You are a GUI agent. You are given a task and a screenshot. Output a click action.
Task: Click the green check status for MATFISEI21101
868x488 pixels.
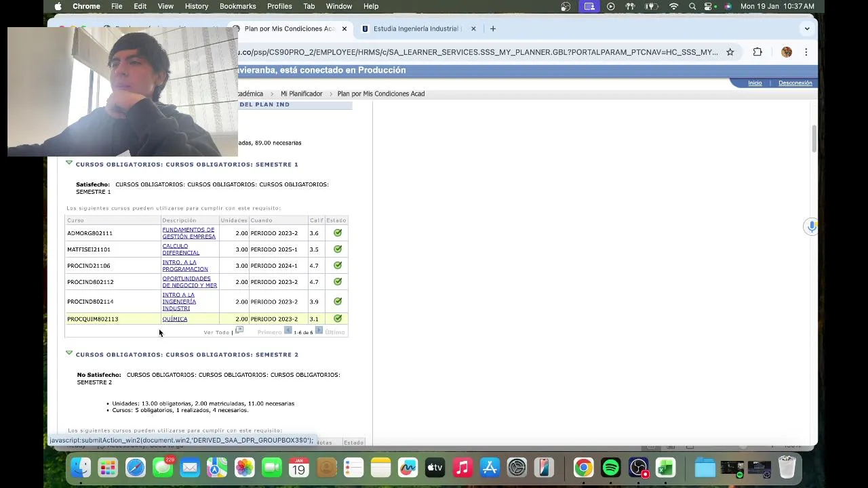[338, 249]
